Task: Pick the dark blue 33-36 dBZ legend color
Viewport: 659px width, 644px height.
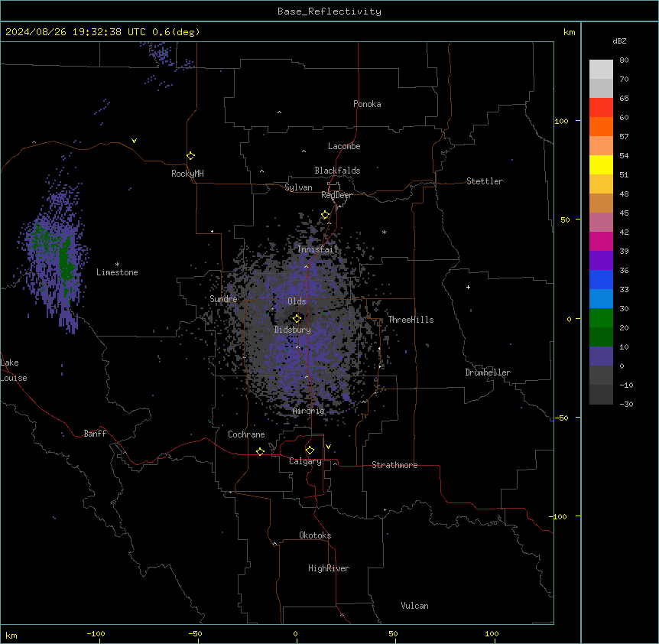Action: [x=601, y=279]
